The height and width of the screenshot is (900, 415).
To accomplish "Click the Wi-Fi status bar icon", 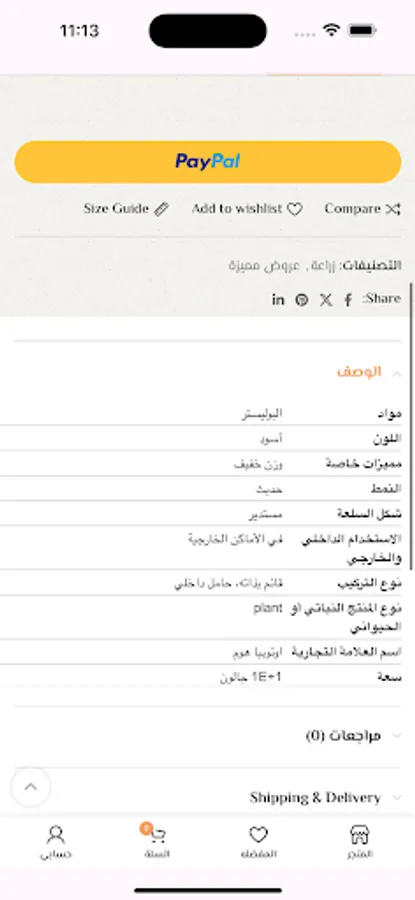I will (331, 30).
